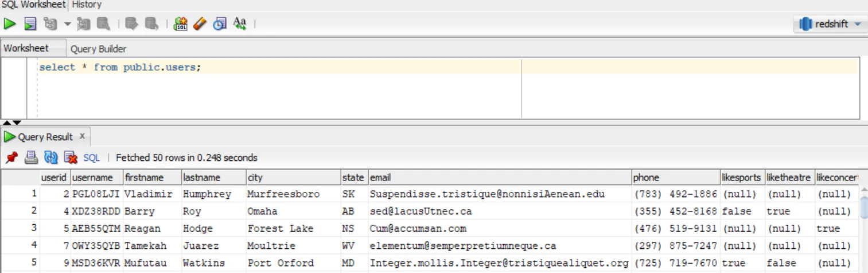
Task: Pin the query result with the pushpin icon
Action: (11, 157)
